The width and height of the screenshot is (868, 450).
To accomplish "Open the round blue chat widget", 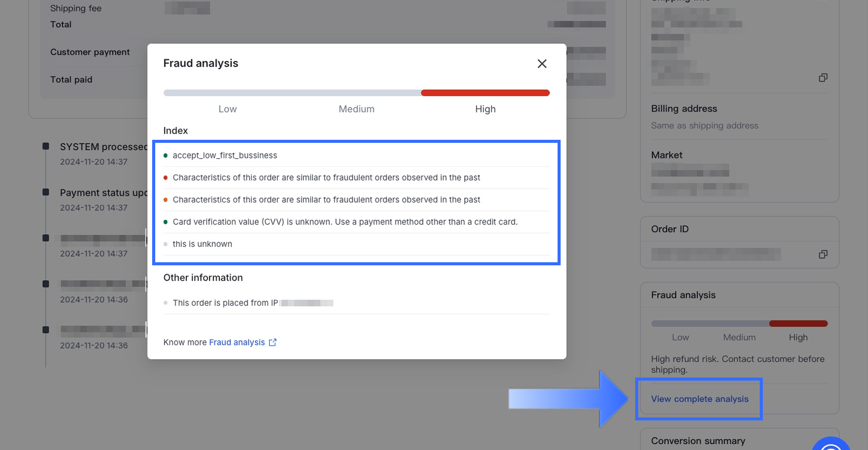I will coord(831,444).
